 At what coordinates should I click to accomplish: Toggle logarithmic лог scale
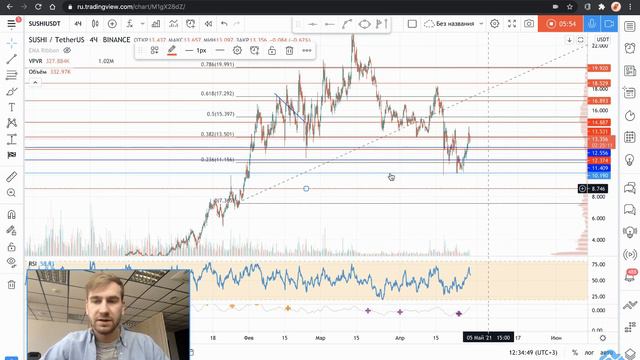coord(589,352)
